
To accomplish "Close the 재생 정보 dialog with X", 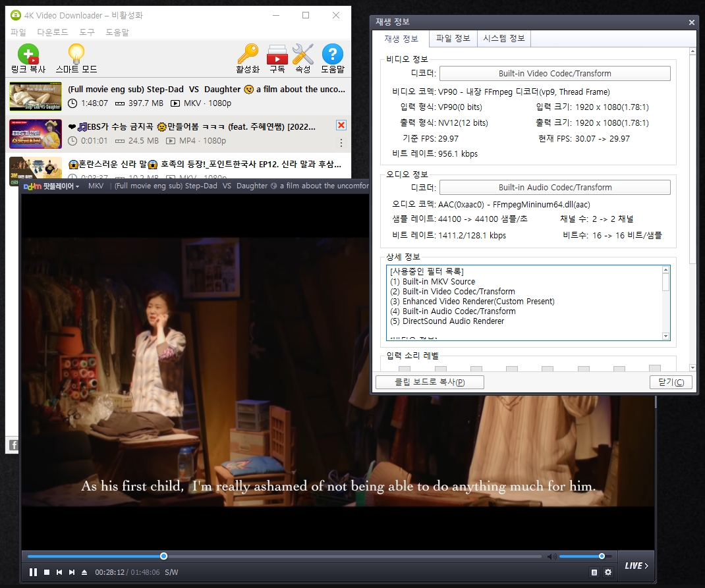I will point(692,22).
